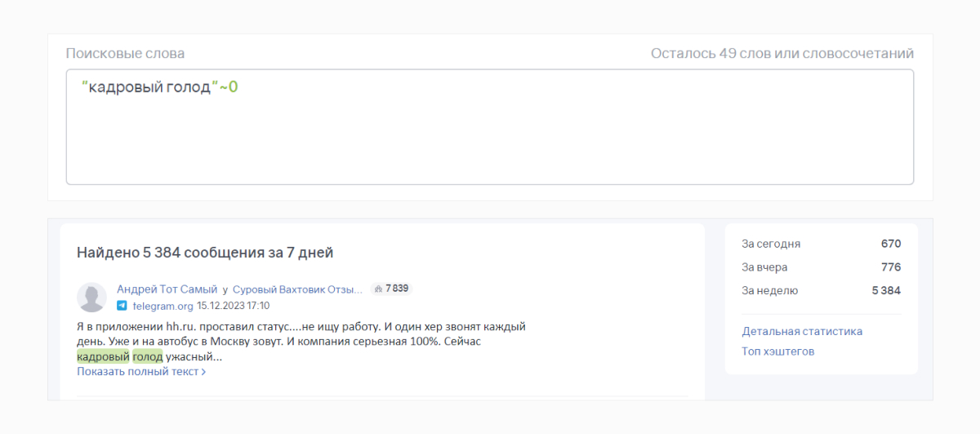The image size is (980, 434).
Task: Open author profile 'Андрей Тот Самый'
Action: tap(167, 289)
